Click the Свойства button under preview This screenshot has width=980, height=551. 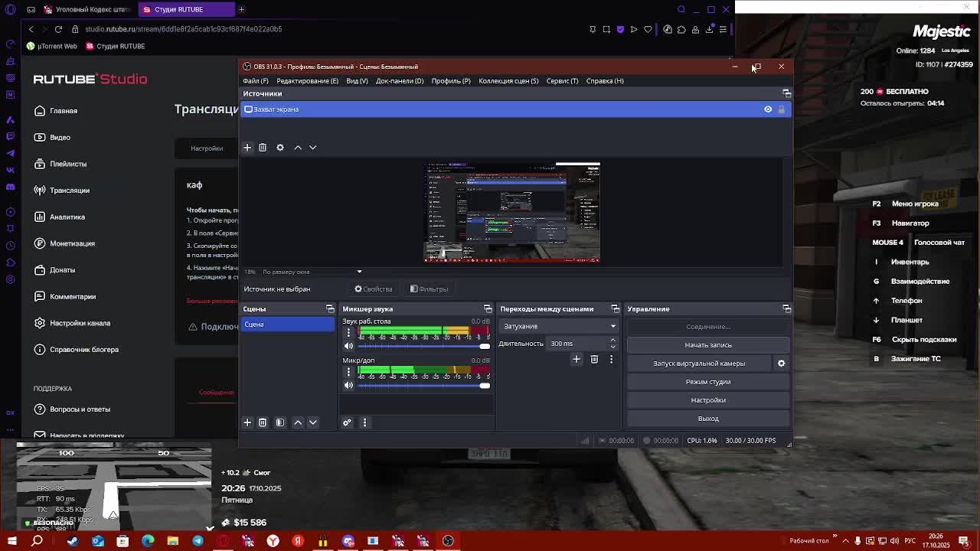click(374, 289)
